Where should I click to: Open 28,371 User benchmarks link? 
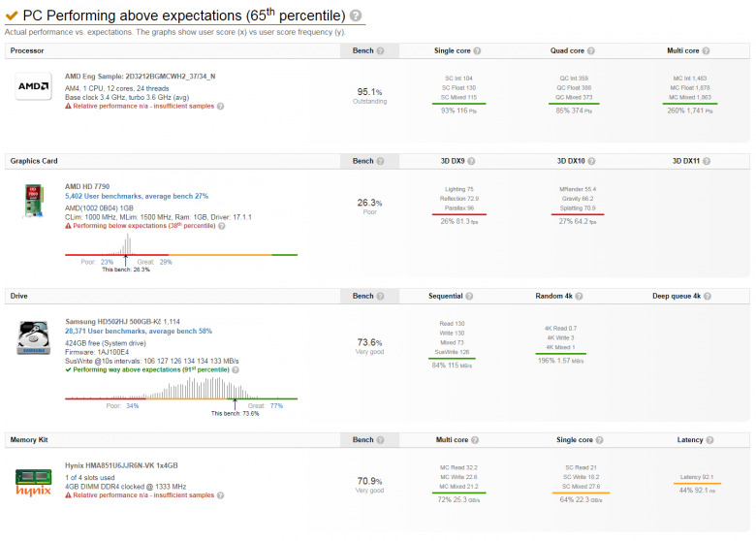[139, 332]
